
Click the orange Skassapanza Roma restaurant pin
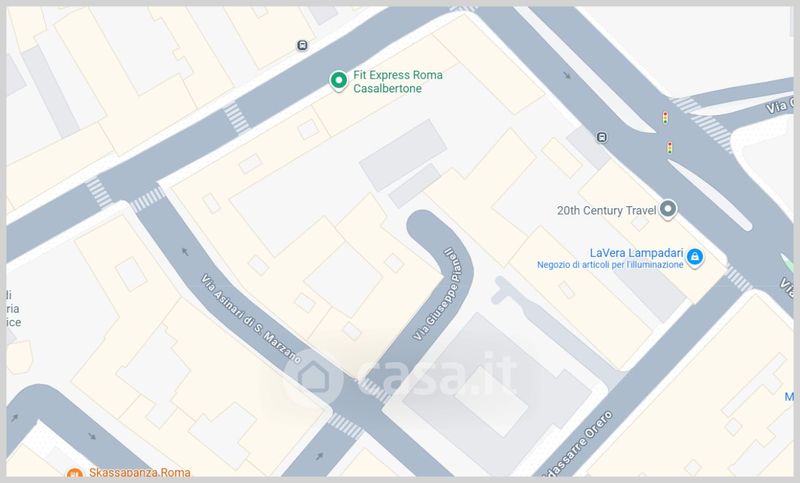pyautogui.click(x=75, y=474)
